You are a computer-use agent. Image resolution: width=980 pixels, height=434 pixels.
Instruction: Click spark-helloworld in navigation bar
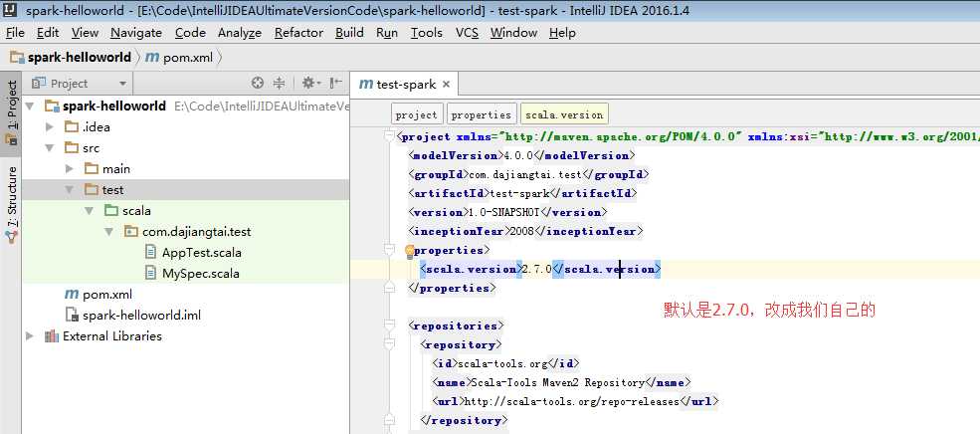click(80, 58)
